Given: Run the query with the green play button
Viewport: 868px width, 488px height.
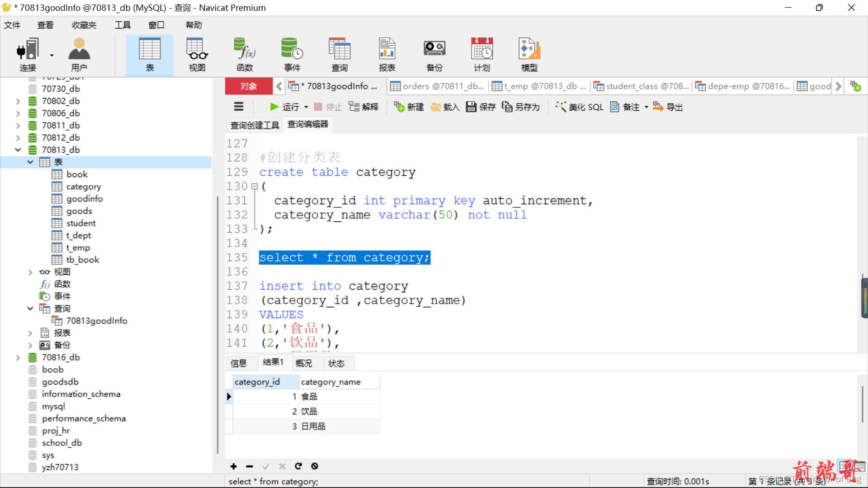Looking at the screenshot, I should (x=284, y=107).
